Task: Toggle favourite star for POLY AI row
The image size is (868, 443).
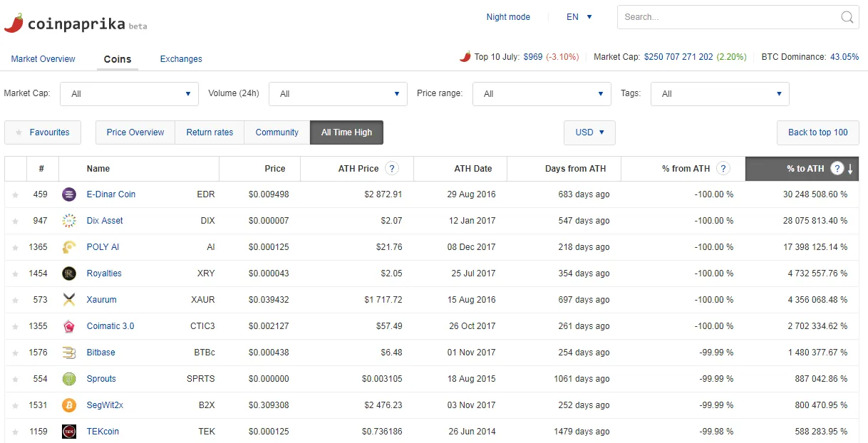Action: click(x=15, y=247)
